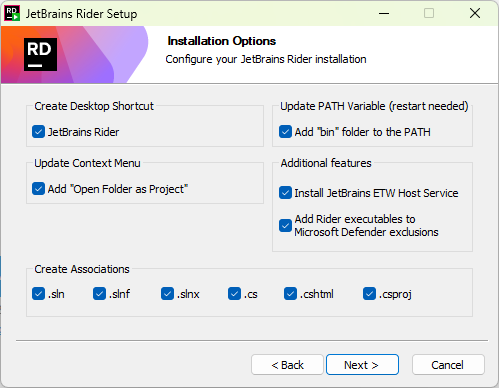This screenshot has width=499, height=388.
Task: Toggle the .slnx file association
Action: (x=167, y=294)
